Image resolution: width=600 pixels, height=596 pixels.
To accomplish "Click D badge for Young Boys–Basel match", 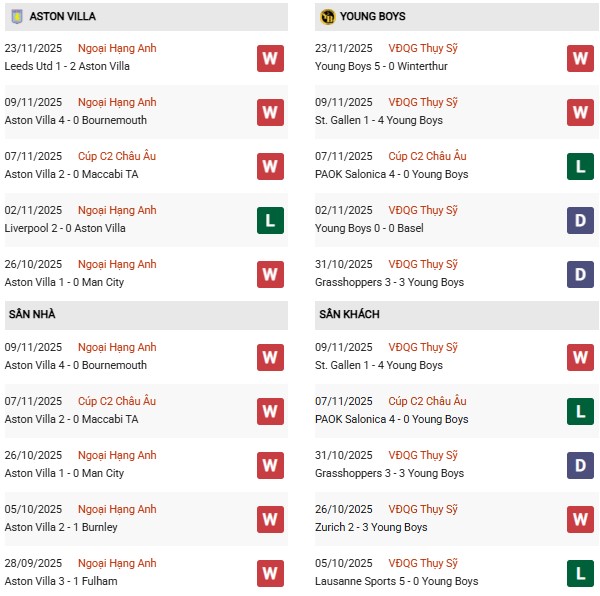I will tap(580, 220).
